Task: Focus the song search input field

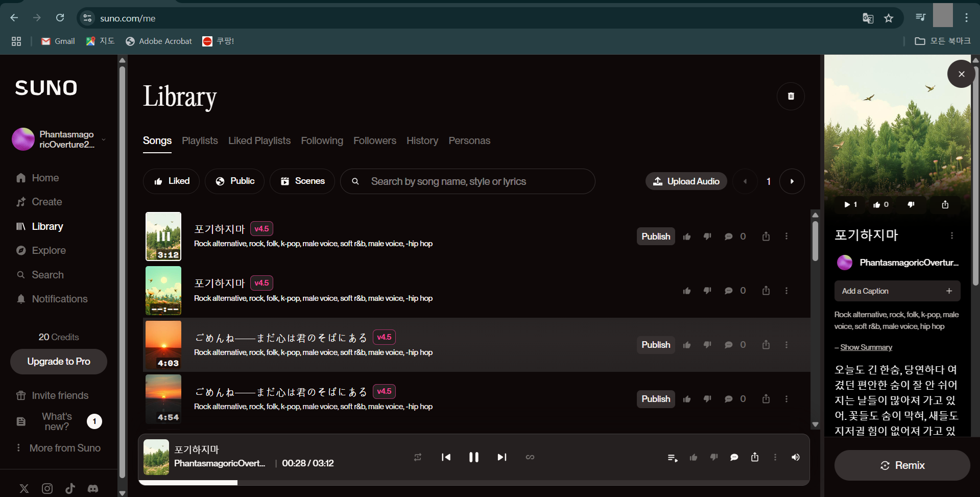Action: coord(468,181)
